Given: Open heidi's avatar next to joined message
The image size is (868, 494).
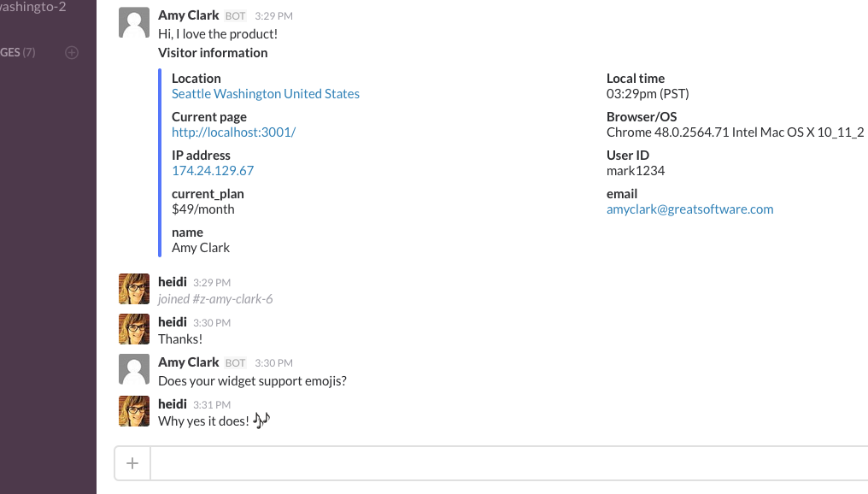Looking at the screenshot, I should click(134, 289).
